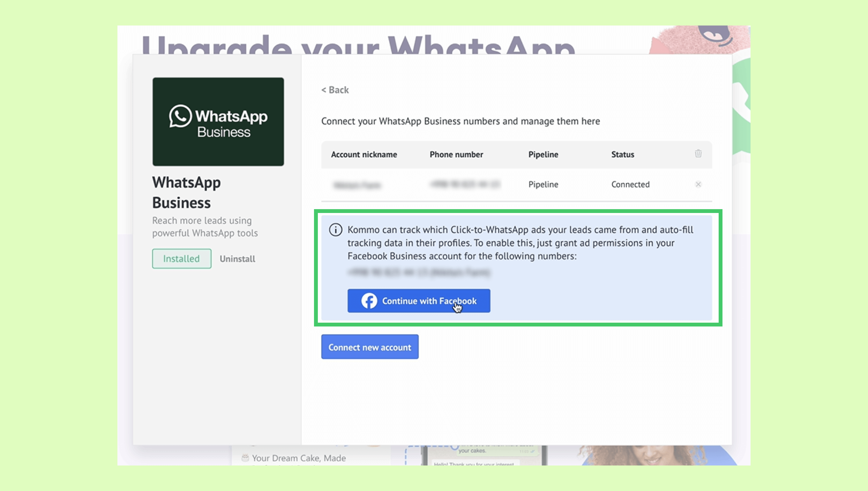
Task: Click the info circle icon
Action: (x=335, y=230)
